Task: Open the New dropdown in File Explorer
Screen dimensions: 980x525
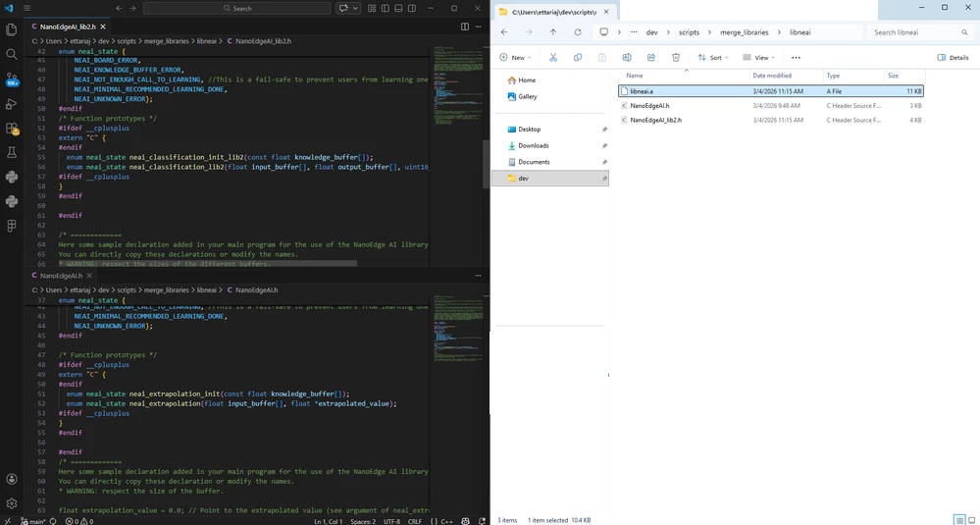Action: click(x=516, y=58)
